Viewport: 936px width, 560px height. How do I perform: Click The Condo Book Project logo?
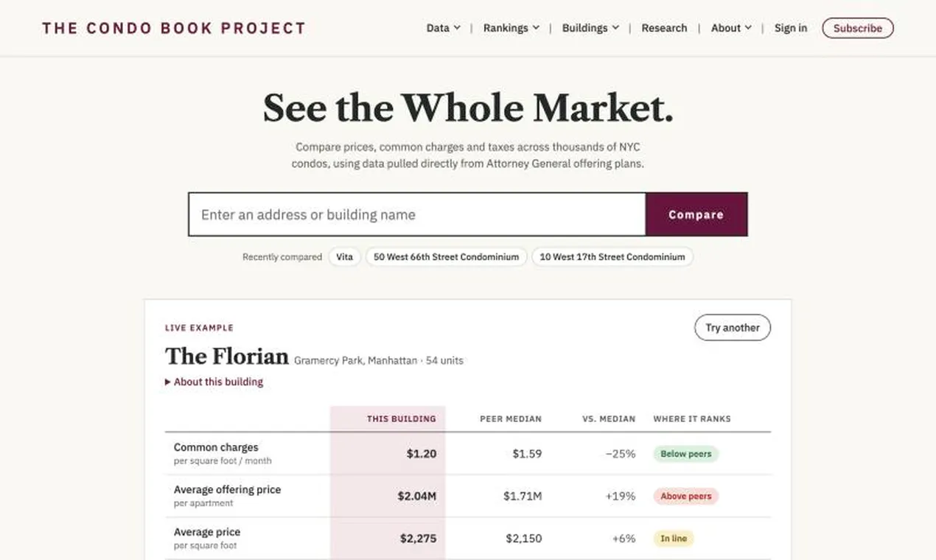pyautogui.click(x=174, y=28)
